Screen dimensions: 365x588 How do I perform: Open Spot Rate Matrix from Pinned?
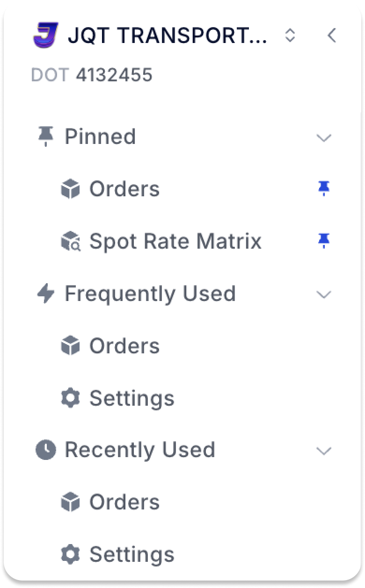click(x=175, y=241)
